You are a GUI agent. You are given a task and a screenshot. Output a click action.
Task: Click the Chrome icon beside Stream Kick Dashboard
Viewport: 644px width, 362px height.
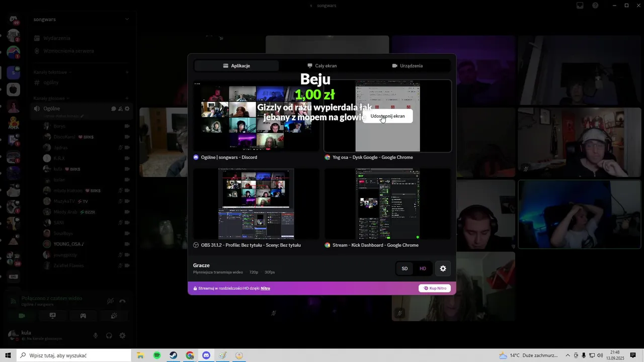click(x=328, y=245)
